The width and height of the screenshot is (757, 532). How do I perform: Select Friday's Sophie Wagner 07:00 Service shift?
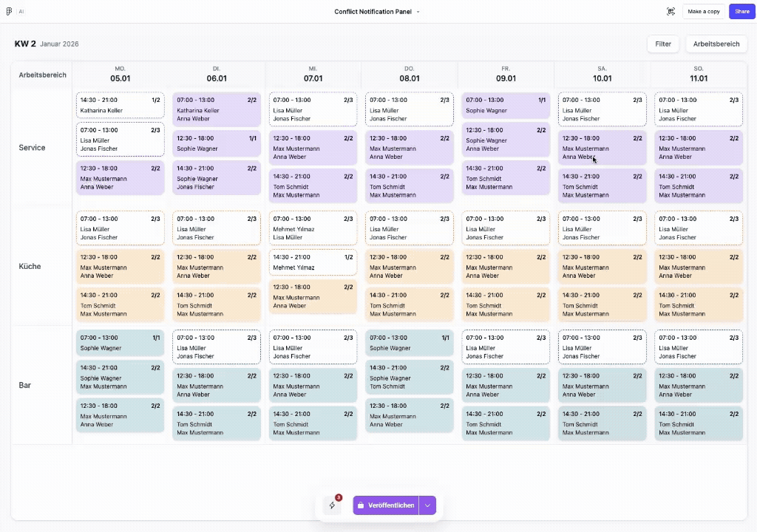[x=506, y=106]
